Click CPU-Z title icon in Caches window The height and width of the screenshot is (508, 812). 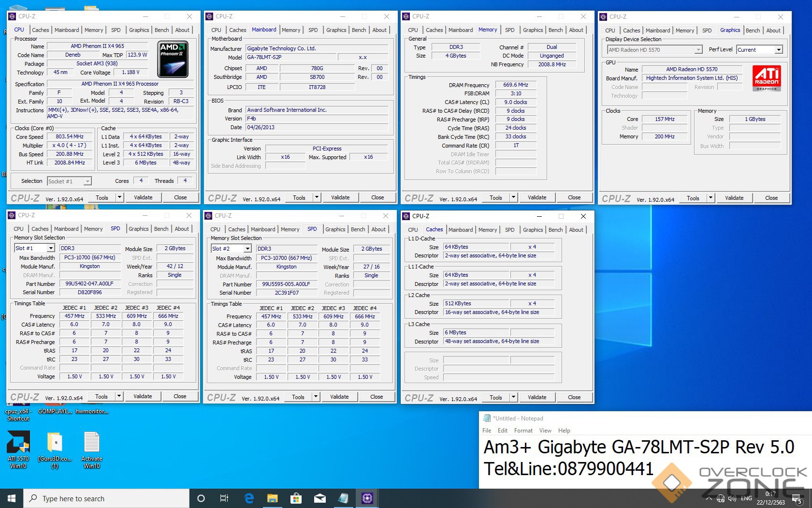pyautogui.click(x=406, y=216)
